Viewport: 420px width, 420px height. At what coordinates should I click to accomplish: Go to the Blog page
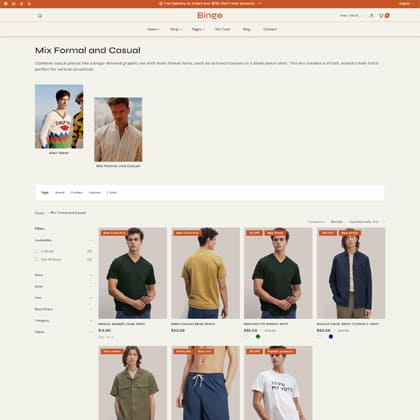click(246, 29)
